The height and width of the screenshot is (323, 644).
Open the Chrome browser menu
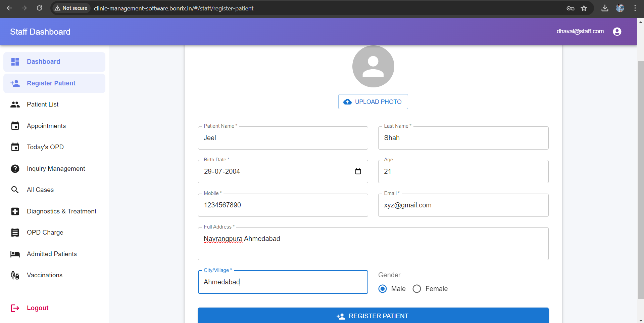[635, 8]
